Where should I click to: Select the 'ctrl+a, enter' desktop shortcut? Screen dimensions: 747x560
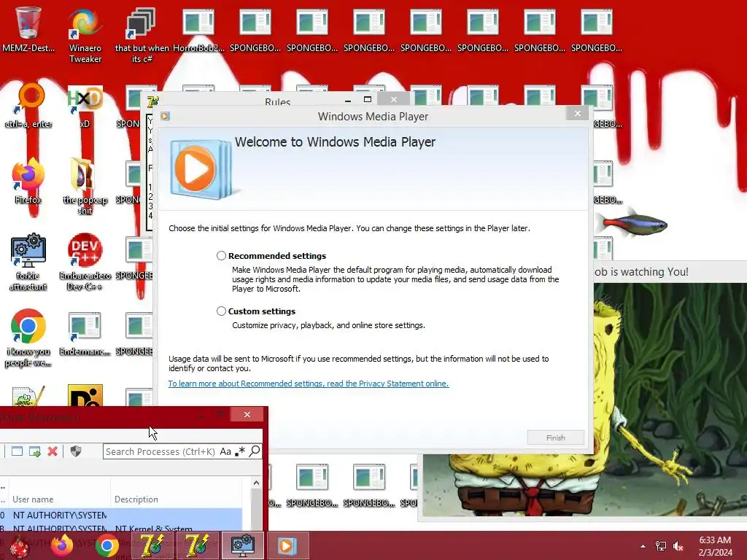pos(28,106)
